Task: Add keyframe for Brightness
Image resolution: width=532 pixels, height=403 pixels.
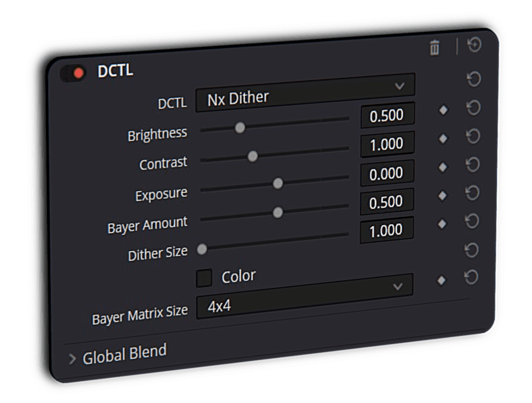Action: 444,110
